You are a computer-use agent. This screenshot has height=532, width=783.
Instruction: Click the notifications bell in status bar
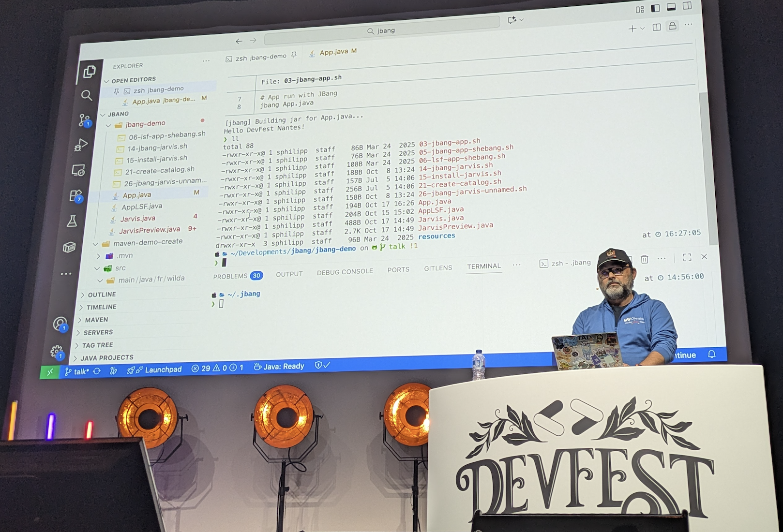[x=711, y=354]
